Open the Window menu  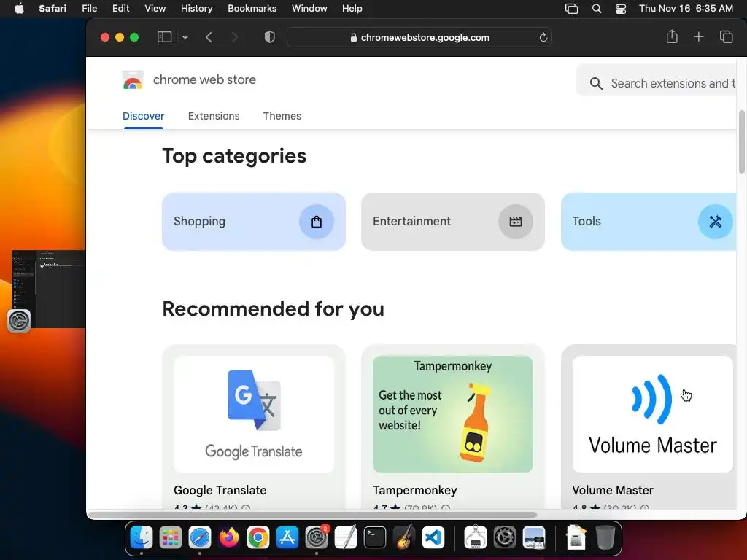point(309,8)
